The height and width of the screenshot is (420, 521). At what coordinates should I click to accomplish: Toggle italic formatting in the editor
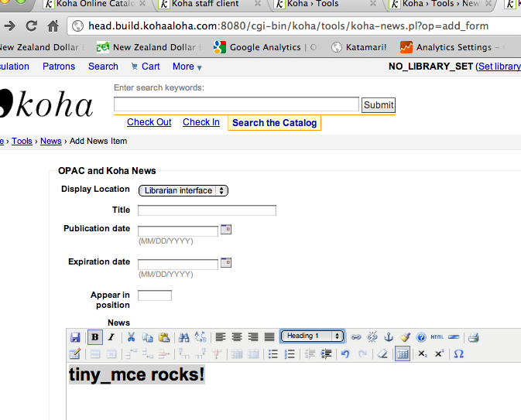pos(111,337)
